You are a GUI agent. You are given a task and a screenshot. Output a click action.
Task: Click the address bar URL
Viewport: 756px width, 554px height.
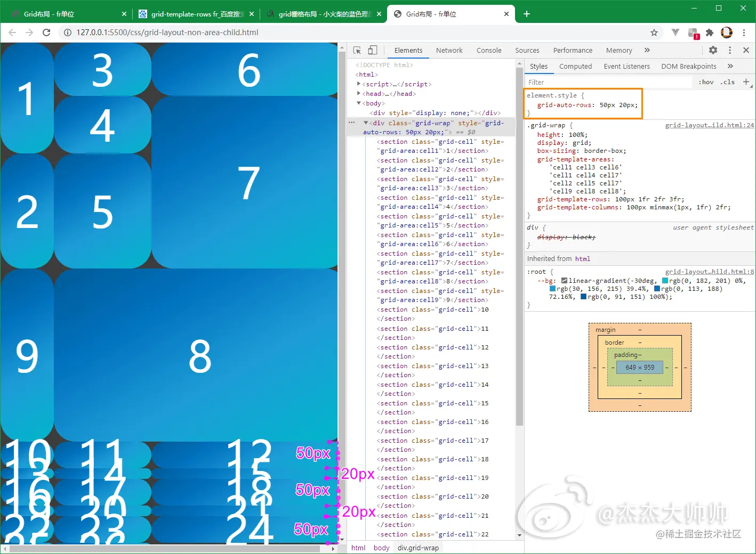point(167,32)
